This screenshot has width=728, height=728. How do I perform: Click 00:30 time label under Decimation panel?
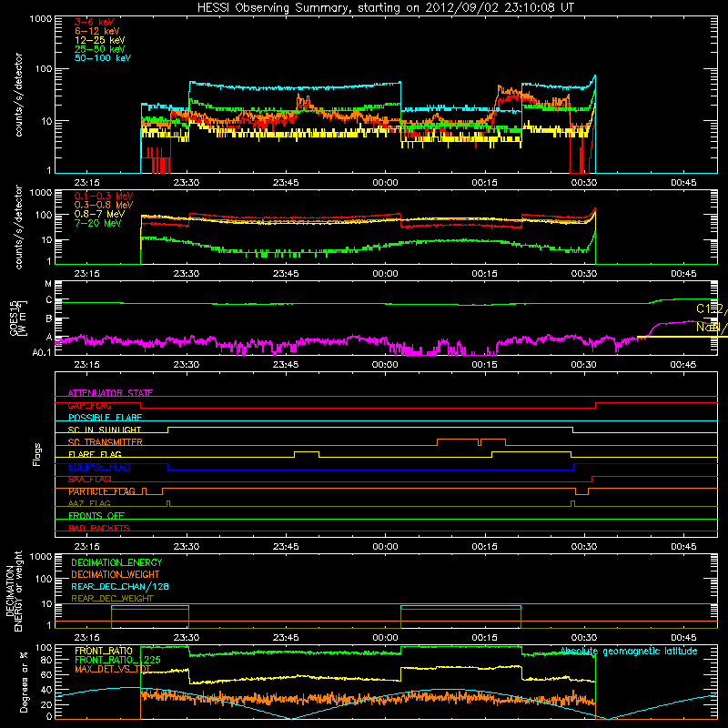click(x=584, y=638)
